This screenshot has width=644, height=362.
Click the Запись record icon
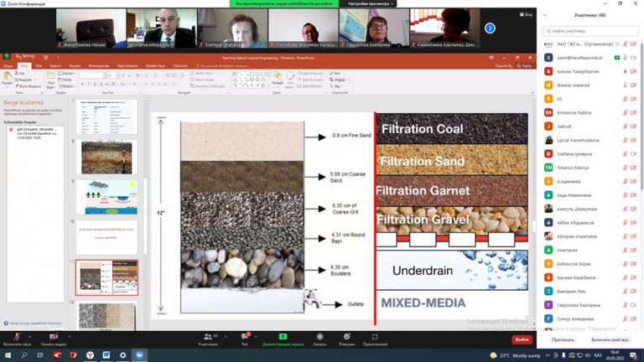pyautogui.click(x=319, y=337)
